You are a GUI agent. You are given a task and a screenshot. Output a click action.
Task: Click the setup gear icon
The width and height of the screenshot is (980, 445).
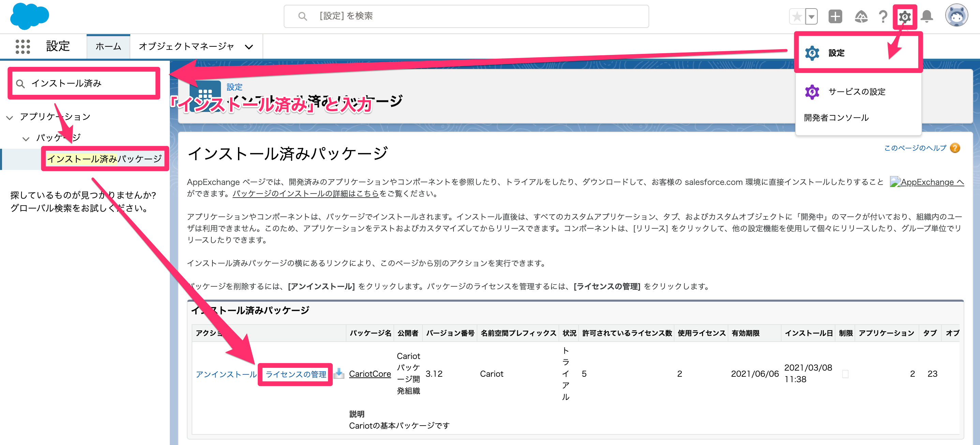[x=905, y=16]
